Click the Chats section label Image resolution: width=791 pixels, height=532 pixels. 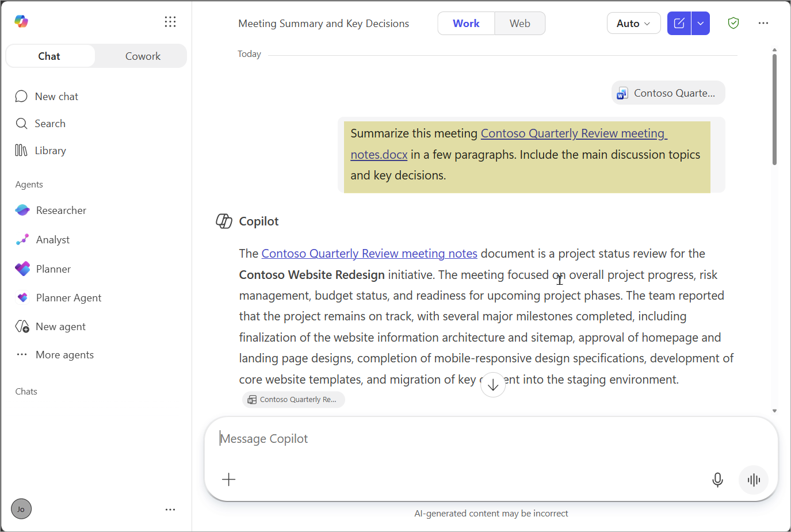pyautogui.click(x=26, y=392)
